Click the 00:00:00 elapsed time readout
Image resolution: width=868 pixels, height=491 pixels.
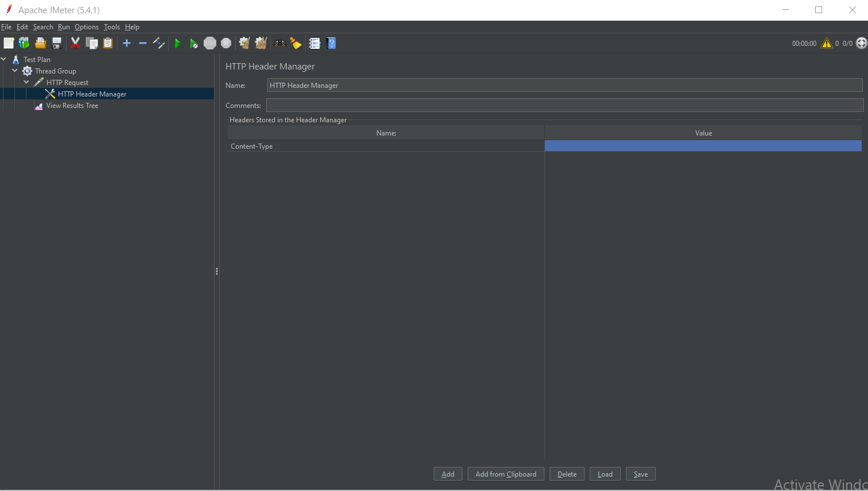[x=804, y=44]
